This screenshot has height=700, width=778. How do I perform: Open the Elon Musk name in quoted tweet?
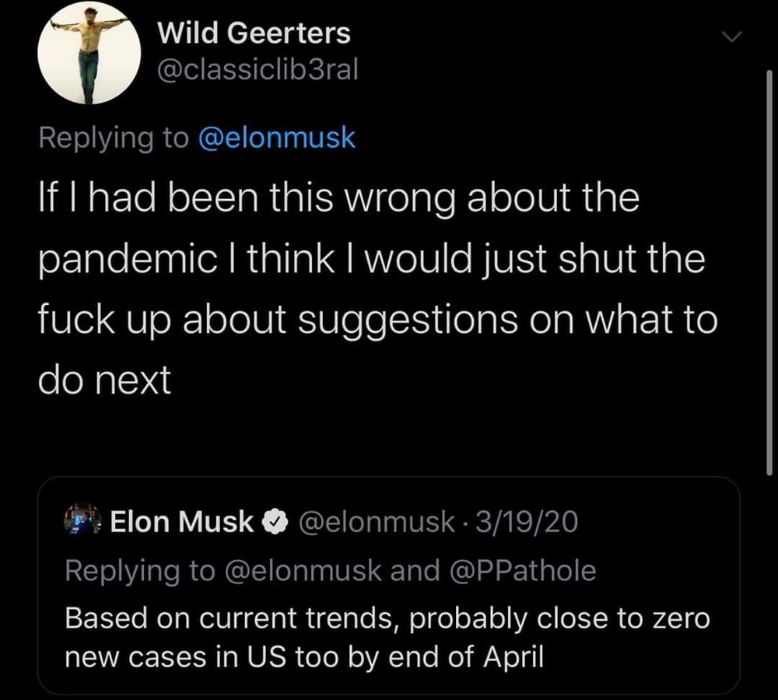click(182, 522)
